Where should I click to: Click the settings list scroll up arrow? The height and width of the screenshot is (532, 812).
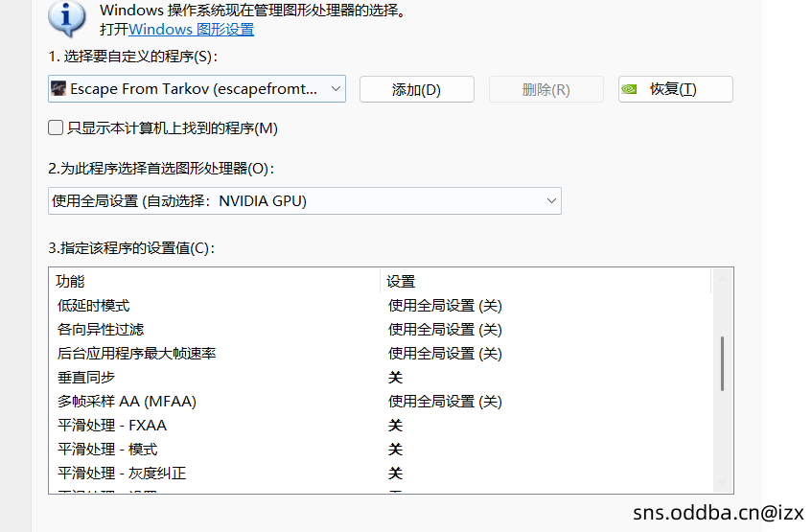click(x=722, y=279)
